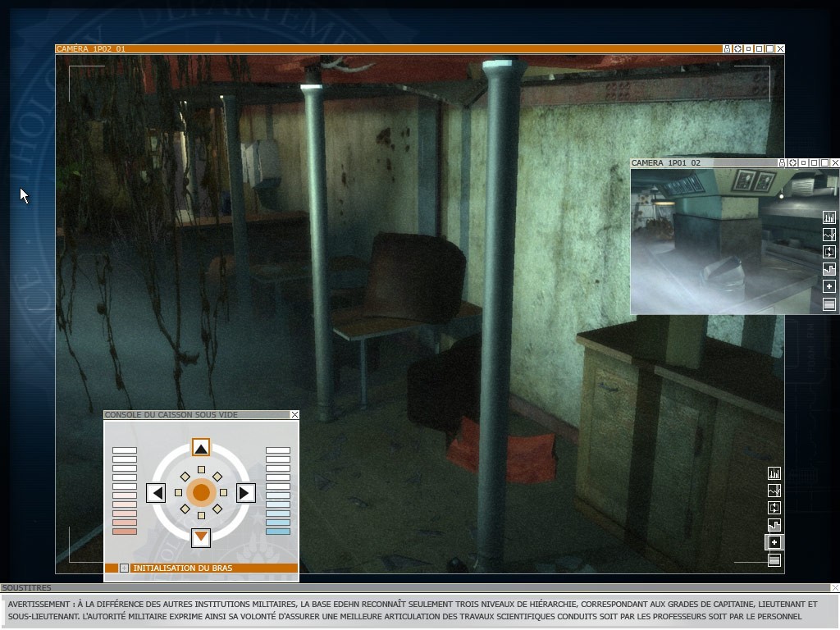840x630 pixels.
Task: Click the crosshair target icon on Camera 1P02 01
Action: (737, 48)
